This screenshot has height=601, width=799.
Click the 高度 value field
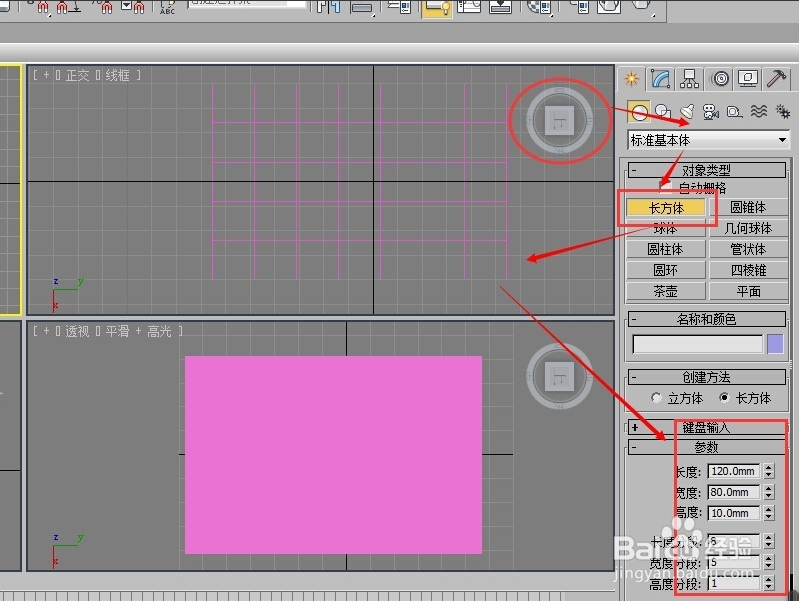(x=734, y=513)
